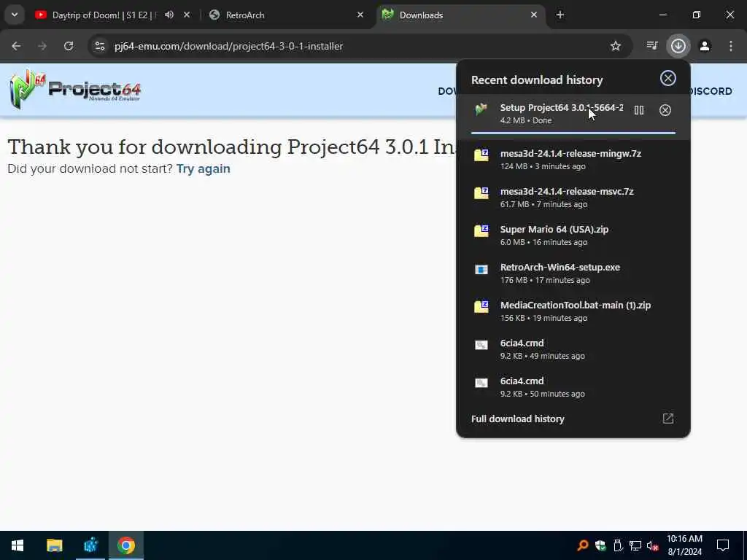
Task: Click the Project64 logo
Action: click(75, 89)
